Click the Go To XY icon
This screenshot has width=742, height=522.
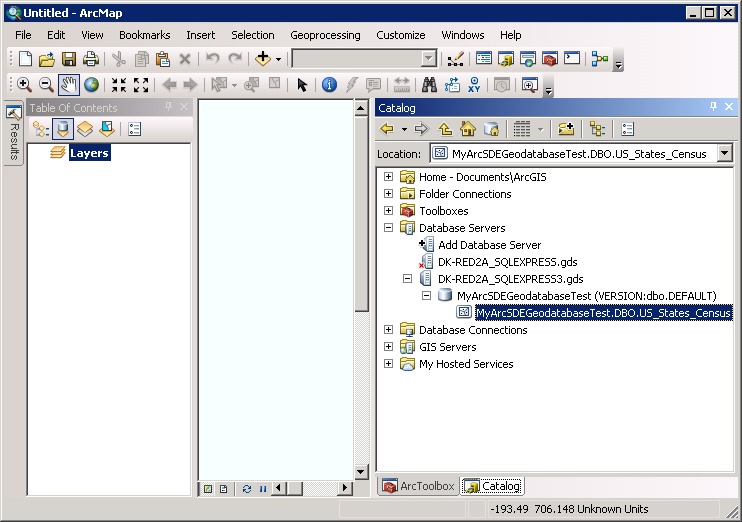pos(474,85)
